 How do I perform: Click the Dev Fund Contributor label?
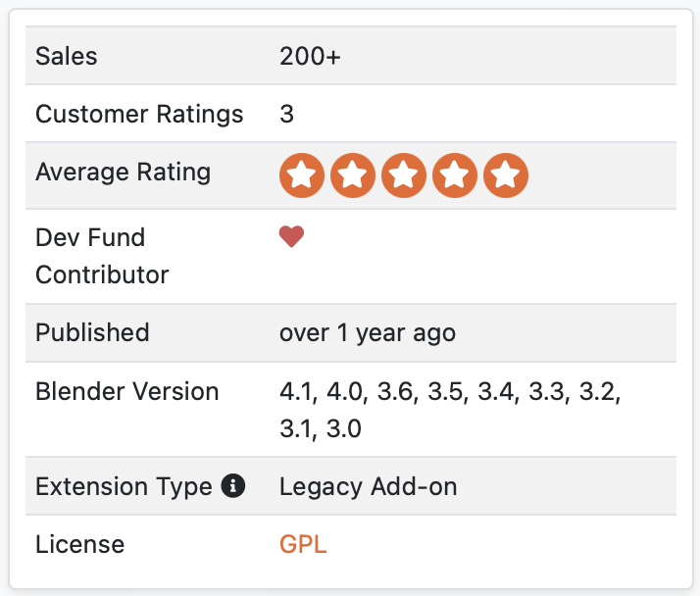(102, 256)
